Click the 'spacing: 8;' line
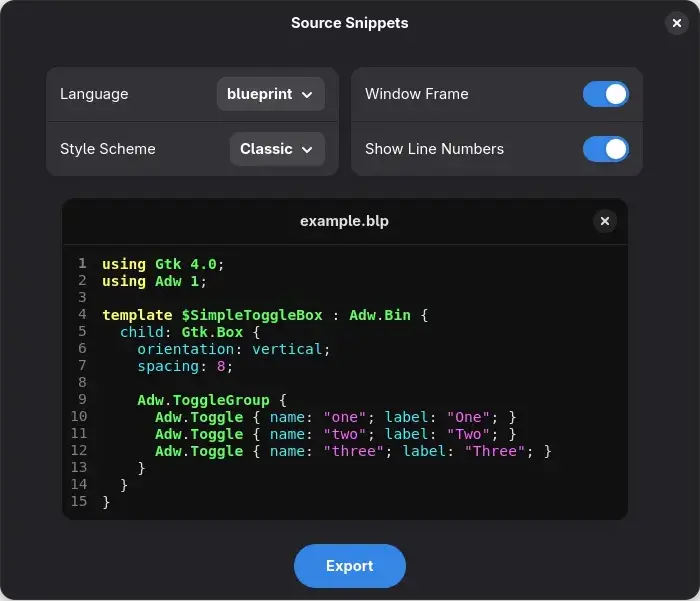 [x=185, y=367]
